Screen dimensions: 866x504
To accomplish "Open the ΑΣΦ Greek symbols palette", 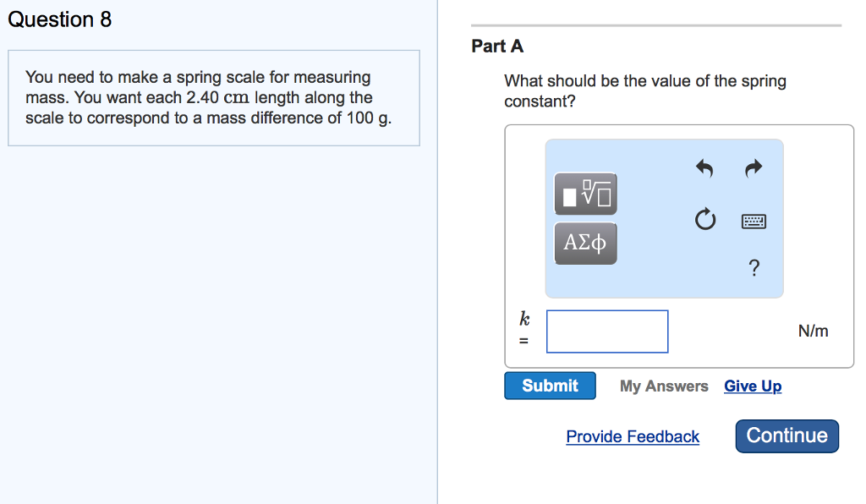I will tap(585, 243).
